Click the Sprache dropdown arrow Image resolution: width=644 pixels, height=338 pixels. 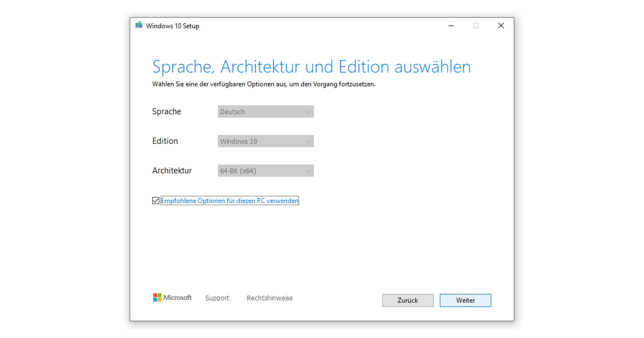309,112
